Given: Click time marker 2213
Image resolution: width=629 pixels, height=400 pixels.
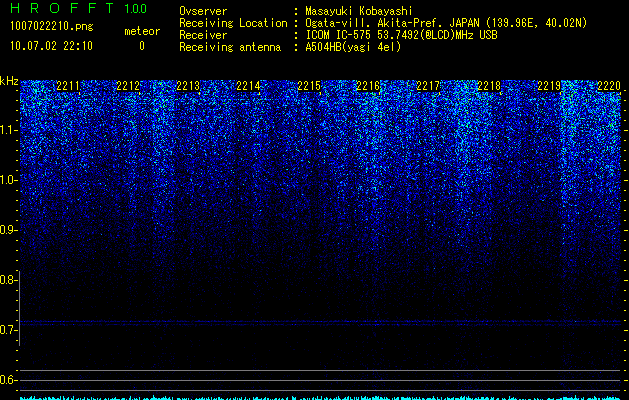Looking at the screenshot, I should [189, 86].
